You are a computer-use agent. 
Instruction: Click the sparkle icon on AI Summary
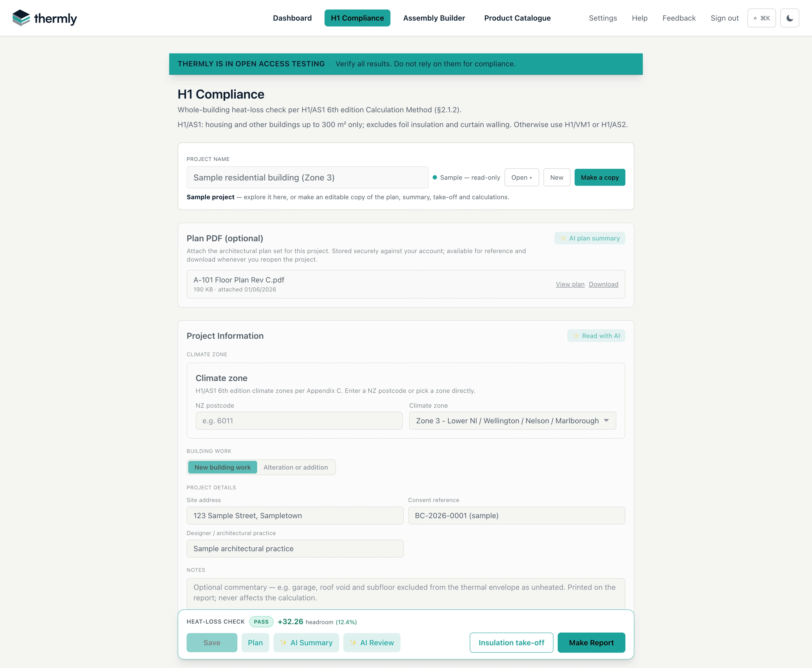click(283, 643)
